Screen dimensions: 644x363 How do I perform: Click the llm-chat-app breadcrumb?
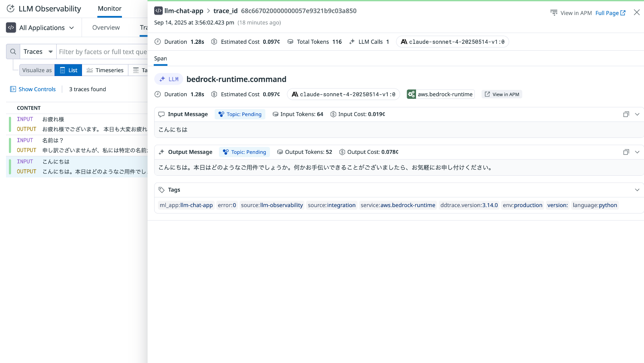click(184, 11)
